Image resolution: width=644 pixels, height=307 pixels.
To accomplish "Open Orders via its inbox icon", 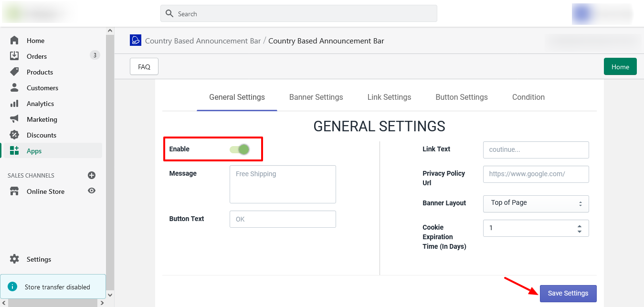I will click(14, 56).
